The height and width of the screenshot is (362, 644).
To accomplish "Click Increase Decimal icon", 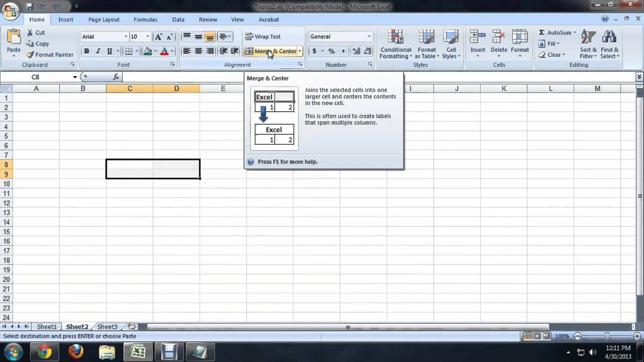I will coord(356,51).
